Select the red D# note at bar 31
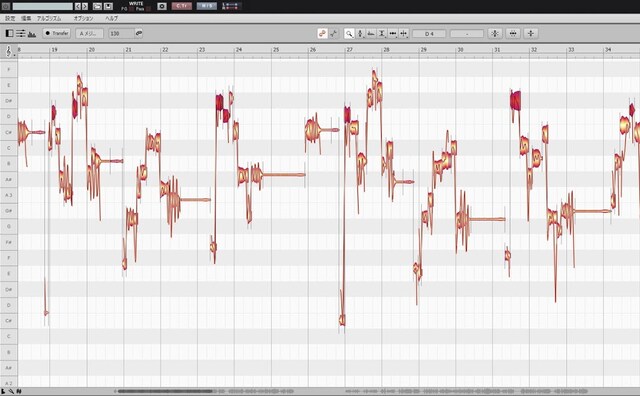This screenshot has width=640, height=396. [516, 100]
